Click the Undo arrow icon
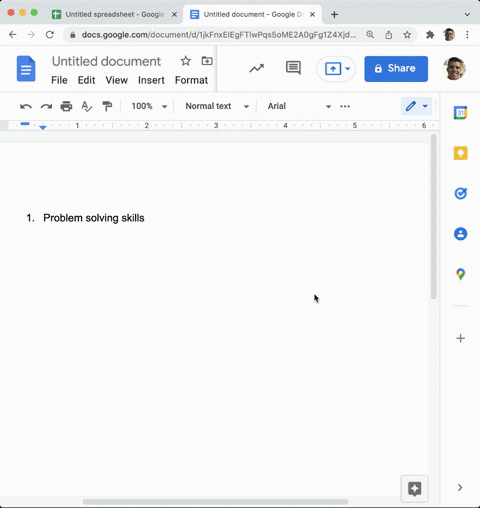 pyautogui.click(x=26, y=106)
